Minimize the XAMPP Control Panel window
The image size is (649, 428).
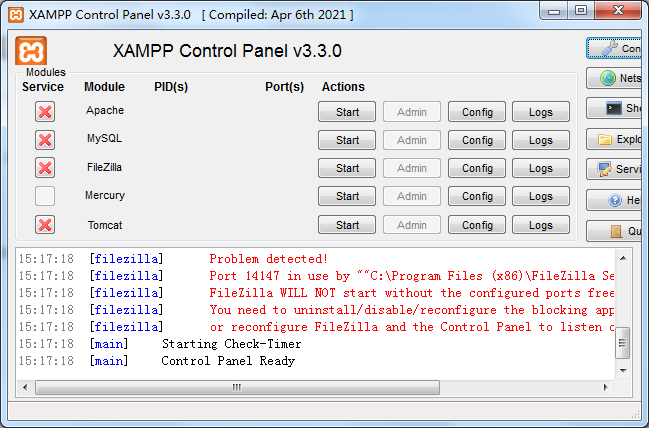click(x=553, y=11)
